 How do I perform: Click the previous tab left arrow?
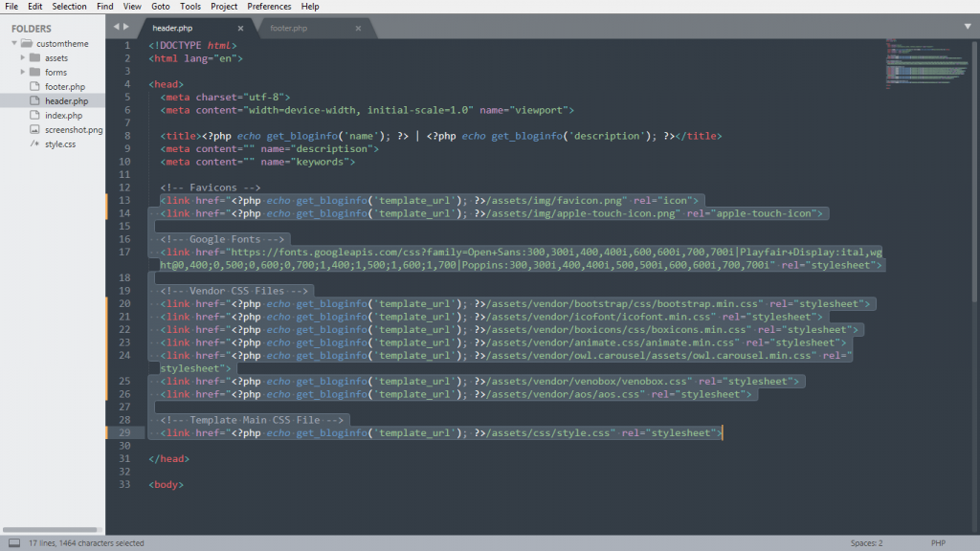coord(116,28)
